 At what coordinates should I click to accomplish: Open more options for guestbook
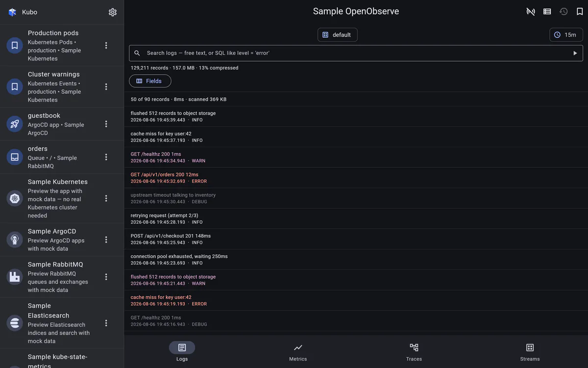click(x=106, y=124)
